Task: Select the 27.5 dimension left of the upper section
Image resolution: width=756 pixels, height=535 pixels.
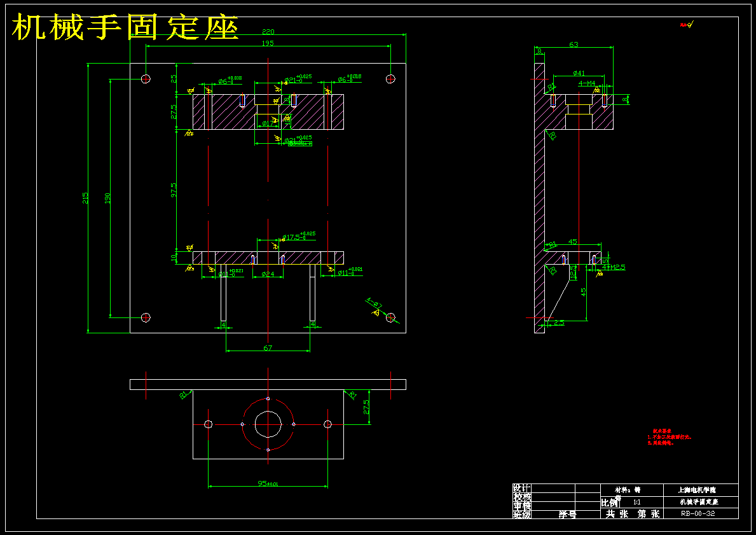Action: (174, 112)
